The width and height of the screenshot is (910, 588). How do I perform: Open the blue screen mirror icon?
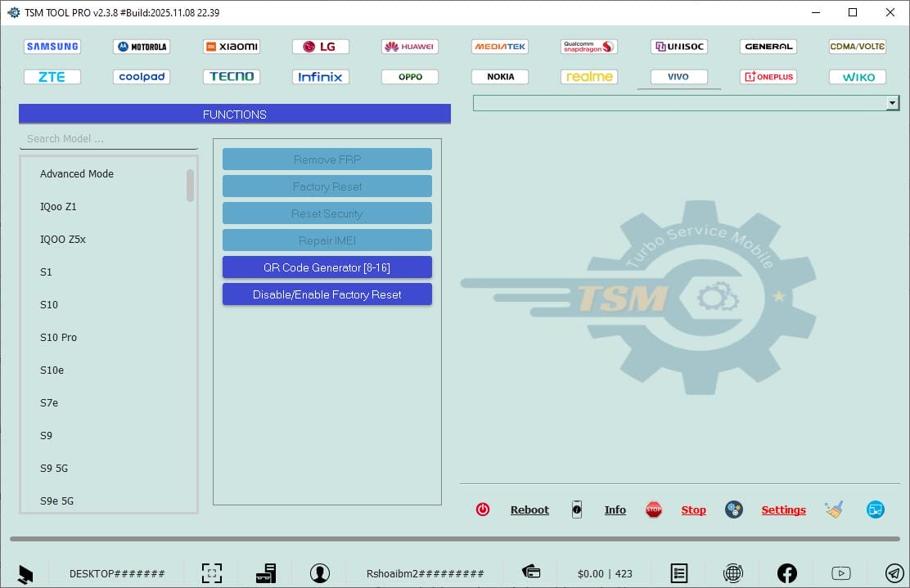[x=875, y=509]
